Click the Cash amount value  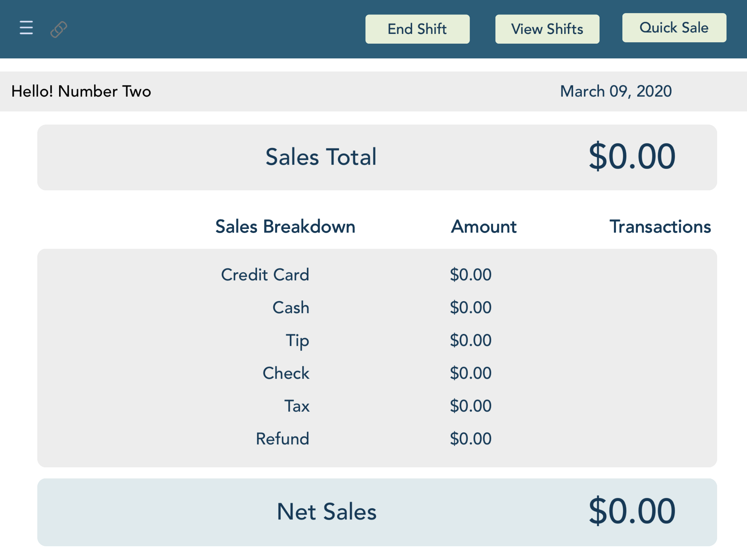471,307
